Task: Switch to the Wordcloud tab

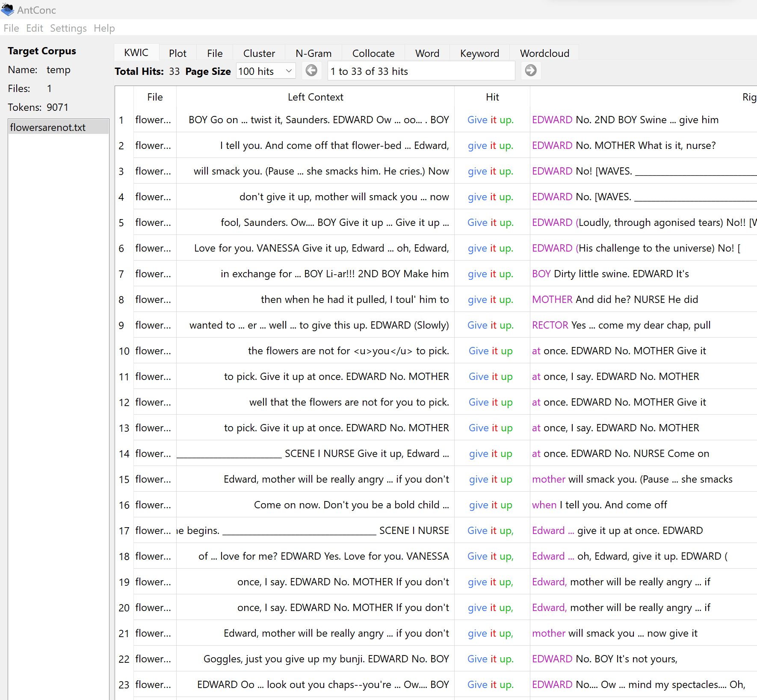Action: 544,53
